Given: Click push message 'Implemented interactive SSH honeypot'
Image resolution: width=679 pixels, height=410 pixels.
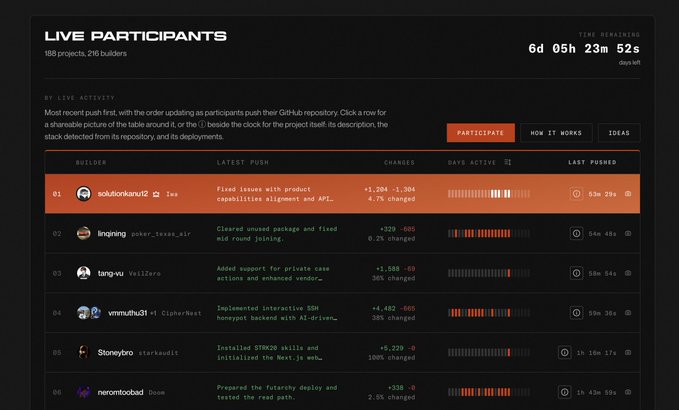Looking at the screenshot, I should (277, 313).
